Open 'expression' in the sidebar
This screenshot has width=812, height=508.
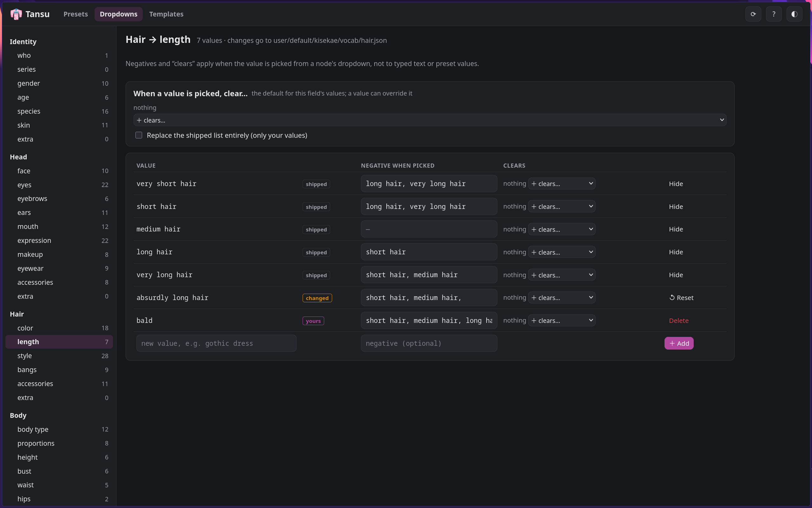coord(59,241)
